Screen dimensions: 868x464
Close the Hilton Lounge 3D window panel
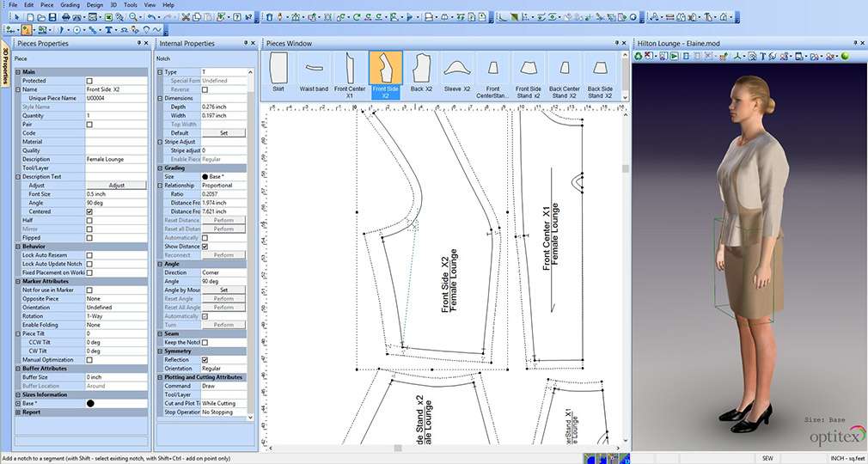coord(865,43)
